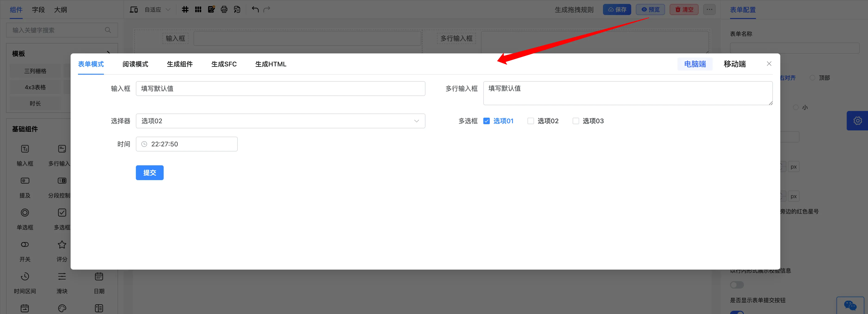Switch to the 阅读模式 tab
Image resolution: width=868 pixels, height=314 pixels.
(135, 64)
